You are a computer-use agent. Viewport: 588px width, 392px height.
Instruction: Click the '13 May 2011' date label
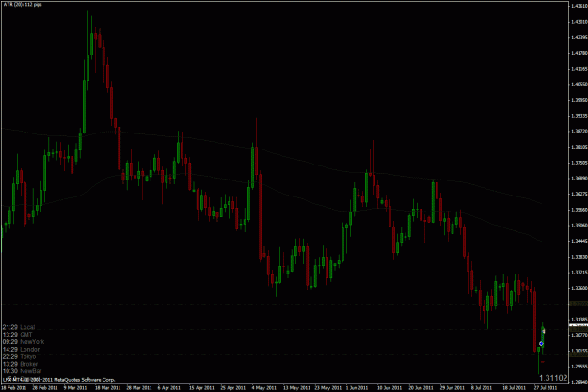tap(295, 388)
